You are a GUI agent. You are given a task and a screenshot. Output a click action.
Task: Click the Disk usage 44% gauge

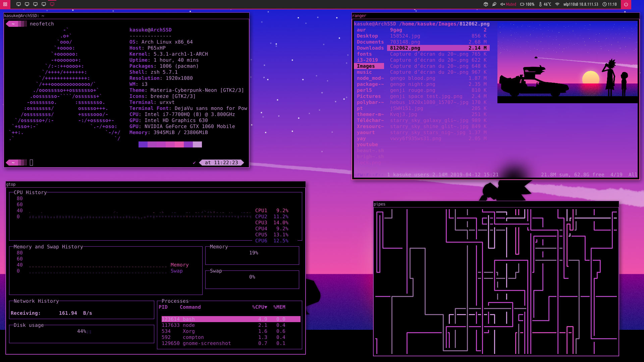pyautogui.click(x=82, y=334)
